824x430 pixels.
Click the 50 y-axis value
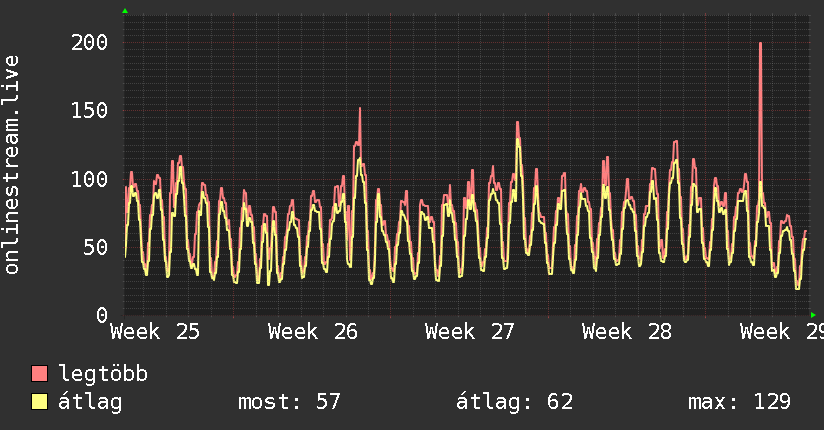pos(96,247)
